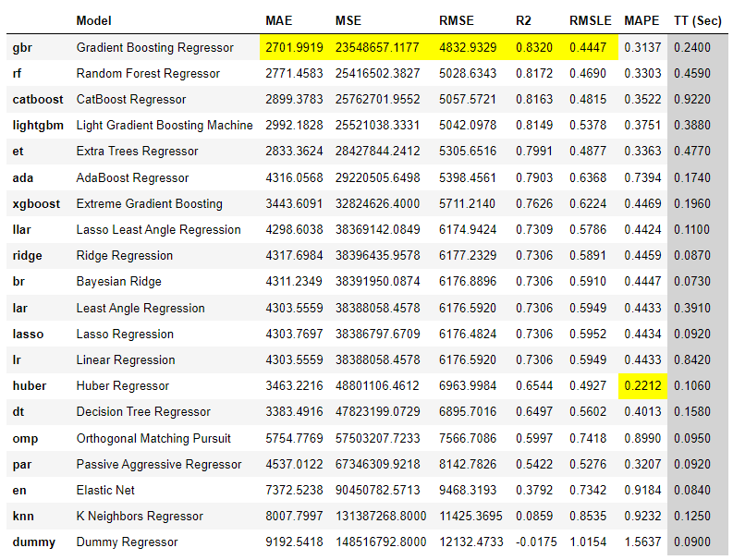The height and width of the screenshot is (560, 733).
Task: Select Random Forest Regressor model name
Action: click(148, 73)
